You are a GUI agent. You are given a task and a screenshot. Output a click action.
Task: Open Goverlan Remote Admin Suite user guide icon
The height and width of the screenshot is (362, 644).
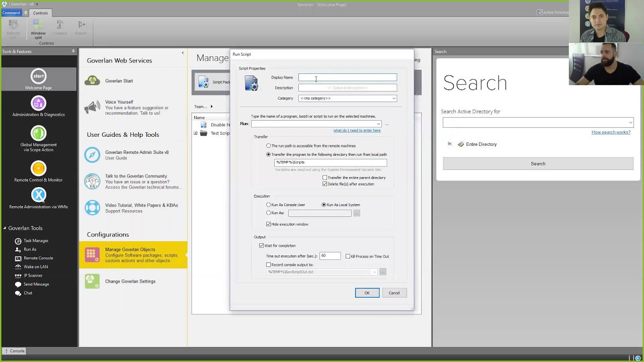click(92, 155)
